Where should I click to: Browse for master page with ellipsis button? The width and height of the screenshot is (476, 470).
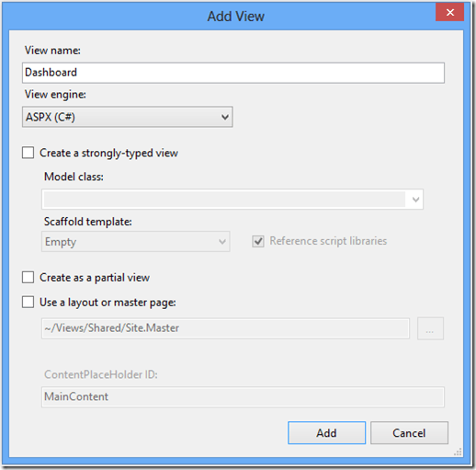tap(430, 328)
